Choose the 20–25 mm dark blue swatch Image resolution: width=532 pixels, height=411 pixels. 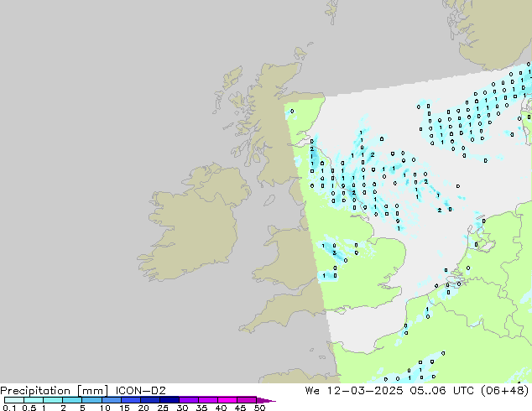click(149, 400)
